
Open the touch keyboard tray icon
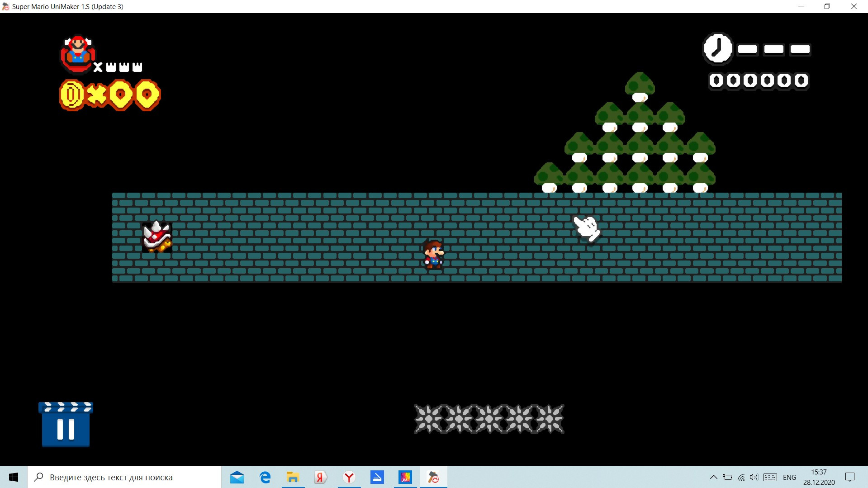click(x=770, y=477)
